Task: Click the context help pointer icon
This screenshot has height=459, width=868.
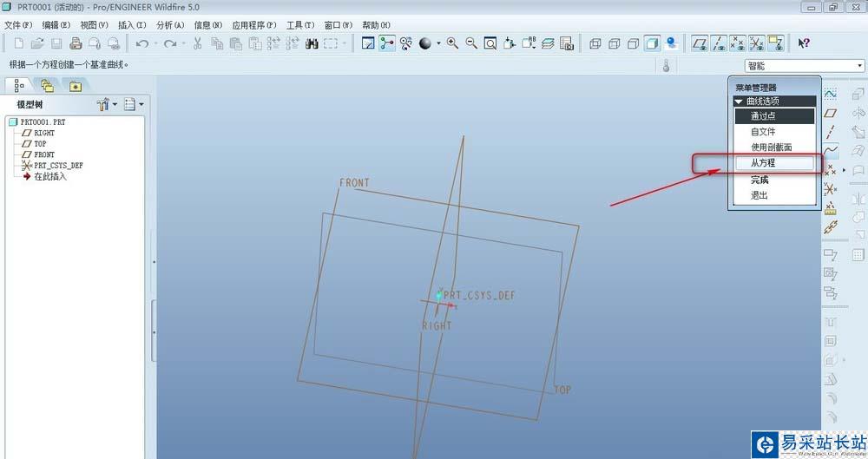Action: (804, 43)
